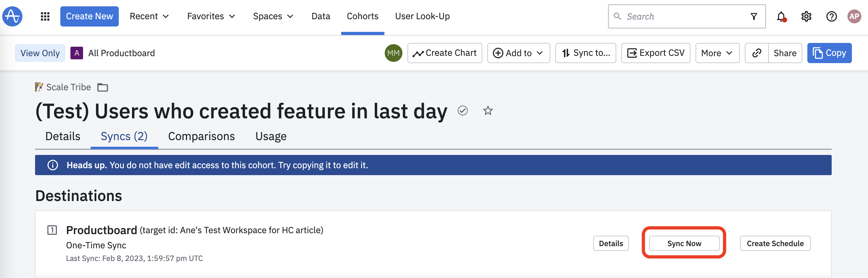Viewport: 868px width, 278px height.
Task: Open the Cohorts menu item
Action: tap(362, 16)
